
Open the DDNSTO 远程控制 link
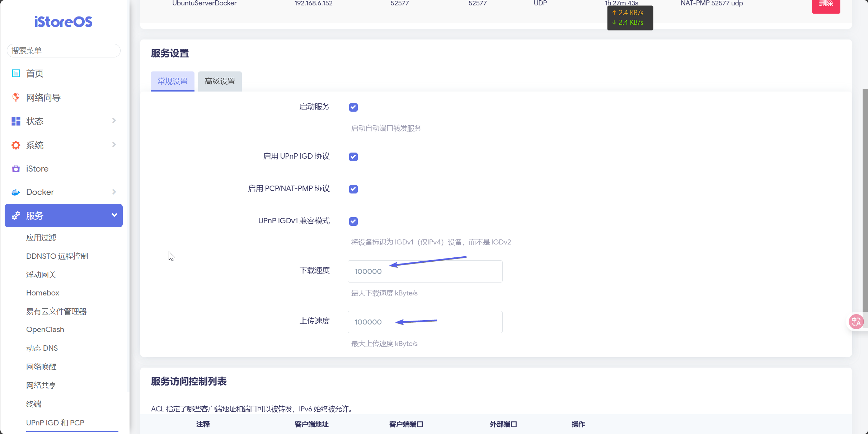[57, 256]
